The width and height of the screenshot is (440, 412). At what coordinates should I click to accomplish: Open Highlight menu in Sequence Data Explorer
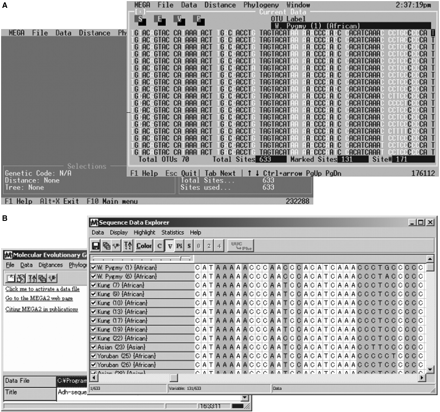[x=144, y=232]
